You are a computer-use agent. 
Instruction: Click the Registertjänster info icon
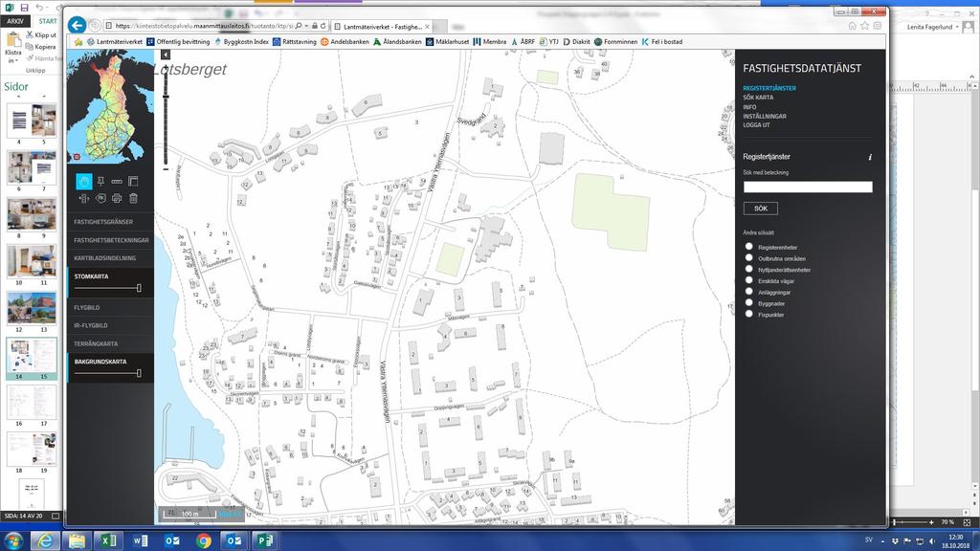[870, 158]
